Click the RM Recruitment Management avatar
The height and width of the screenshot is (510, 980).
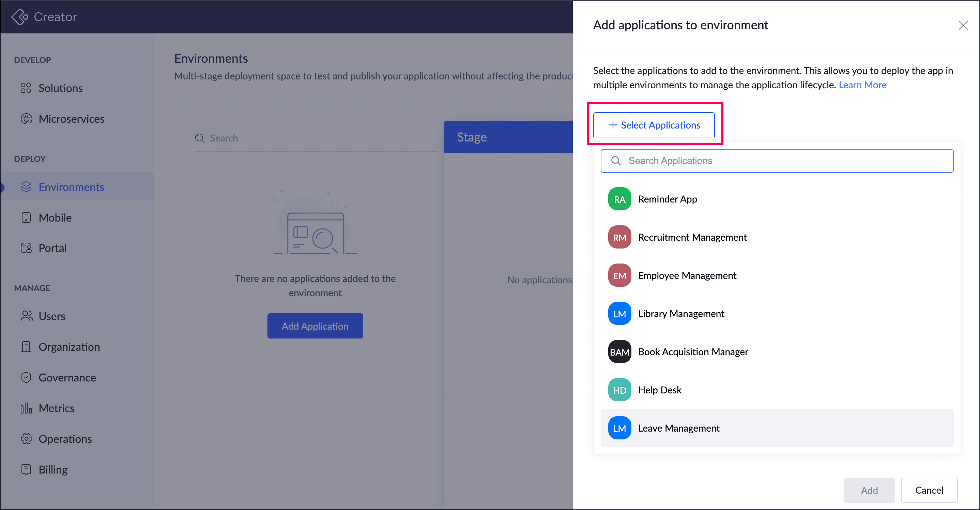click(619, 238)
